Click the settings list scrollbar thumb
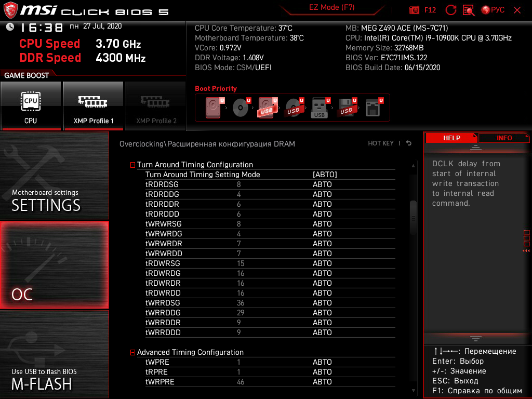The image size is (532, 399). tap(413, 218)
